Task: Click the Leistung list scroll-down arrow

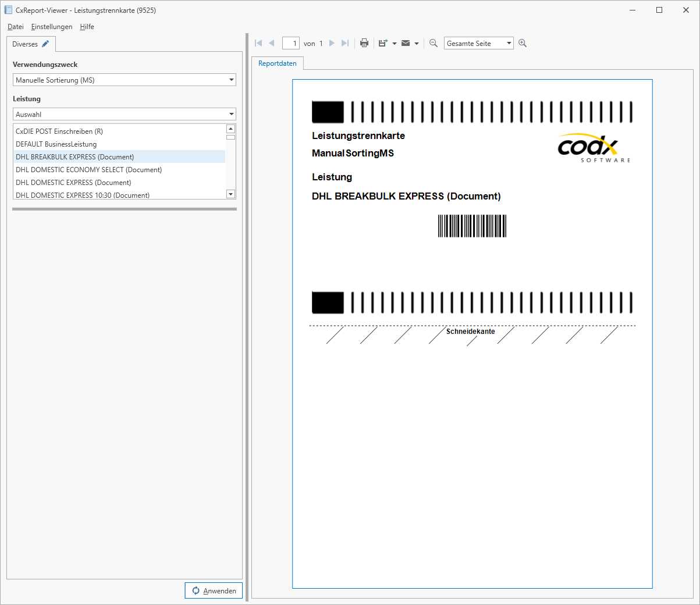Action: [x=230, y=194]
